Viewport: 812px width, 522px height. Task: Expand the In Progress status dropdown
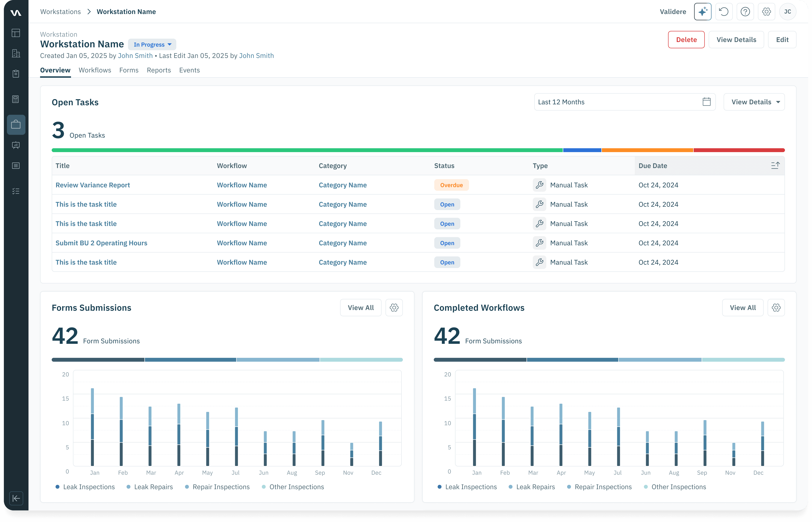tap(152, 45)
